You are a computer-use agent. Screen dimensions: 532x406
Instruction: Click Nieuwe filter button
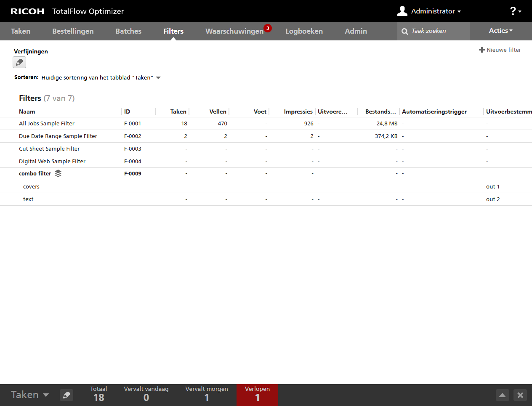pos(500,50)
